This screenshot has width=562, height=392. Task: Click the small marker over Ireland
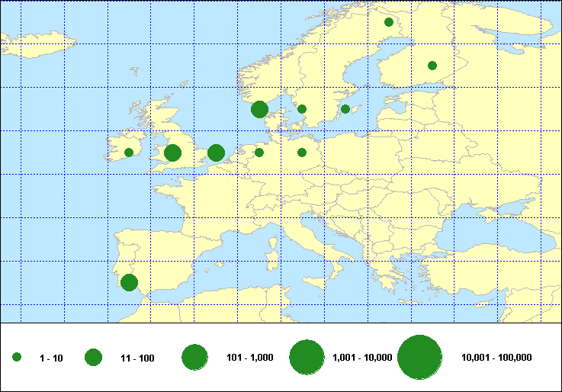point(129,153)
